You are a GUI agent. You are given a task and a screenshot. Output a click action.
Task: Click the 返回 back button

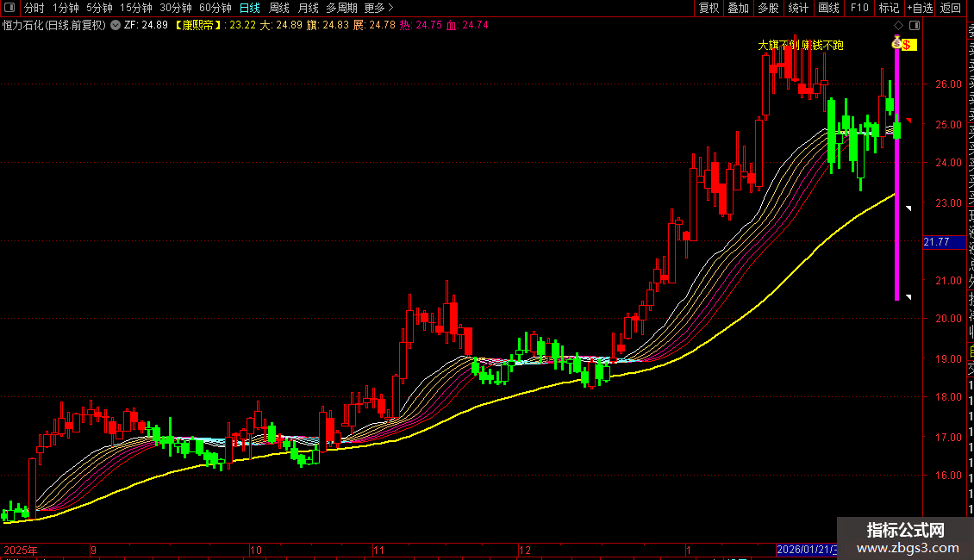click(x=951, y=8)
